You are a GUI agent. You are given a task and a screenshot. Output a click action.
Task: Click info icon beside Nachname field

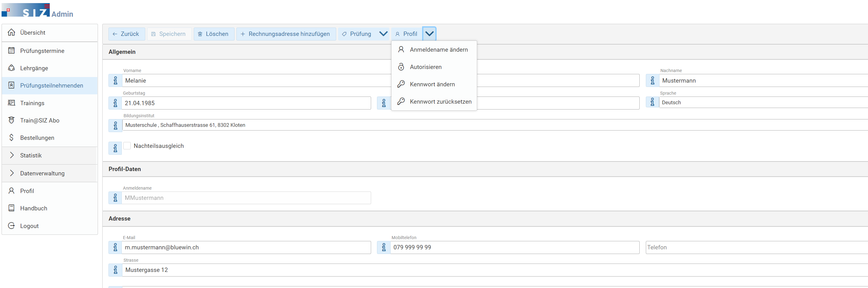click(x=652, y=81)
